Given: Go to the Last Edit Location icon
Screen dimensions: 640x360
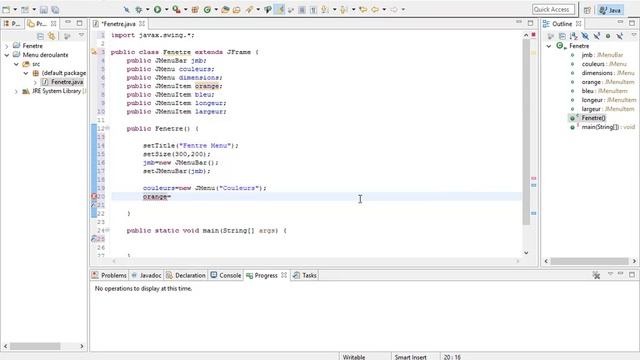Looking at the screenshot, I should [x=363, y=9].
